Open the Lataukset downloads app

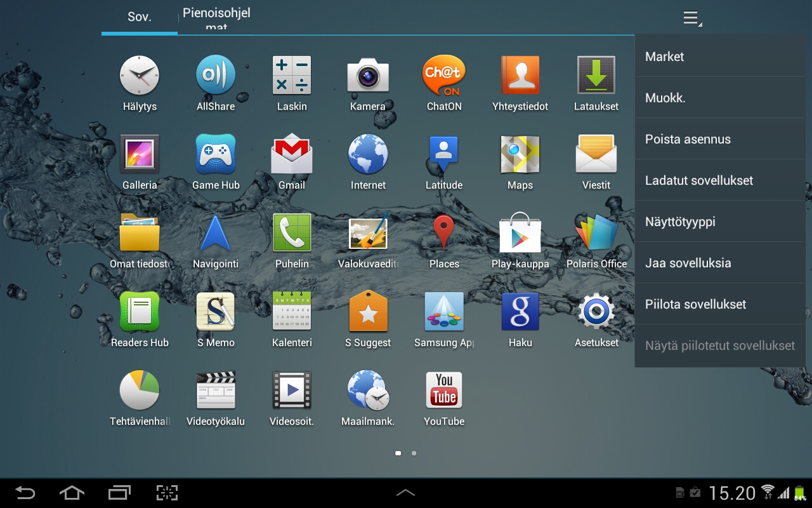[x=596, y=84]
